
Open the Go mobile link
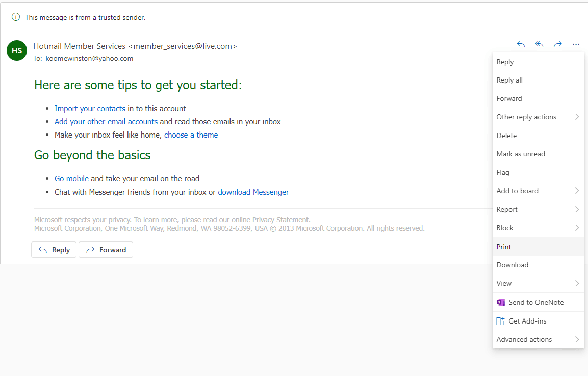coord(71,179)
